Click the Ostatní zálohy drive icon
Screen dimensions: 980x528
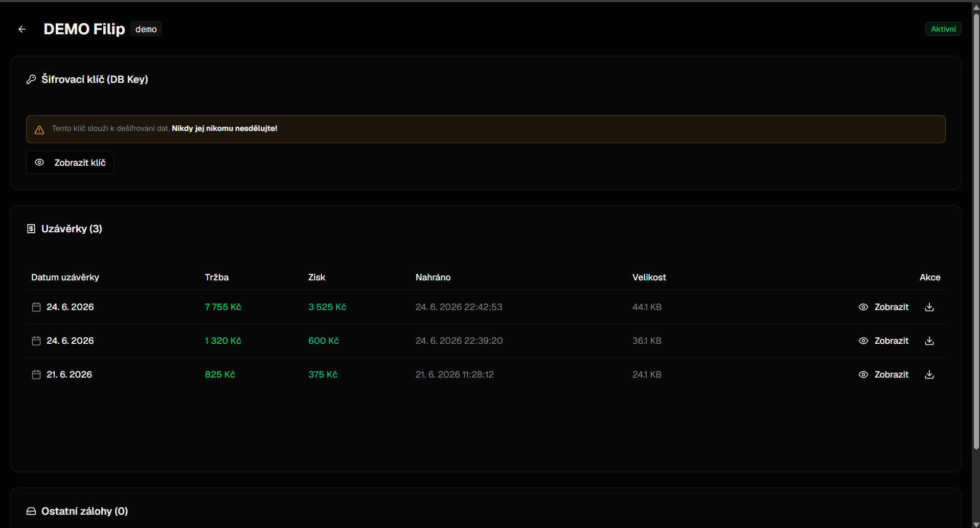pyautogui.click(x=31, y=511)
